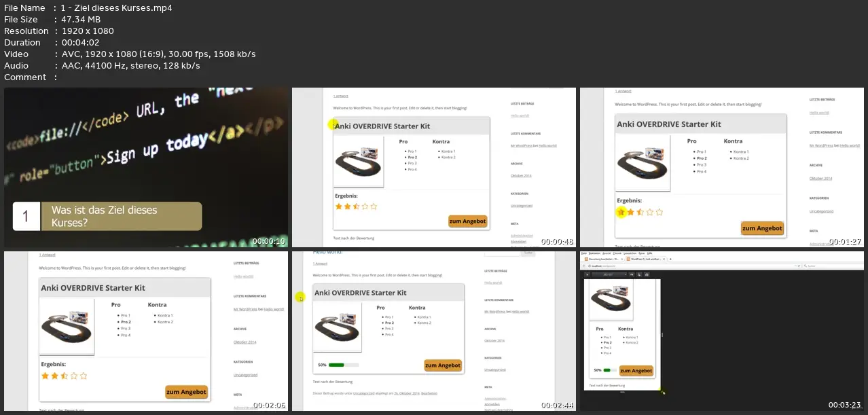Click fourth rating star in the 00:01:27 frame

tap(649, 212)
